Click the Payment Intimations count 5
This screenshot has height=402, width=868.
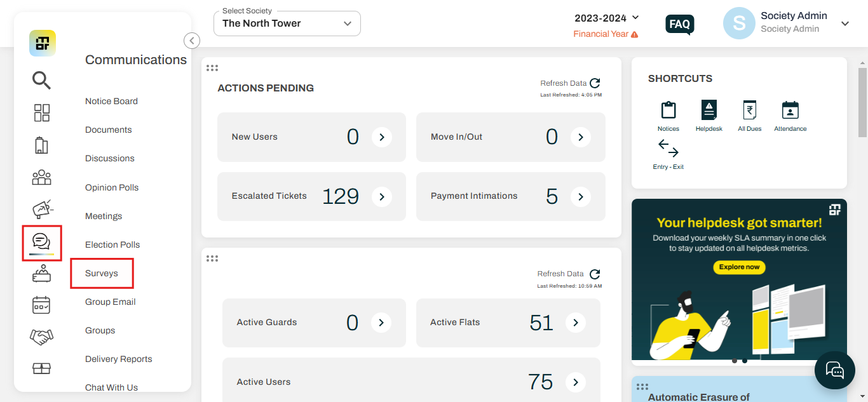pos(552,197)
